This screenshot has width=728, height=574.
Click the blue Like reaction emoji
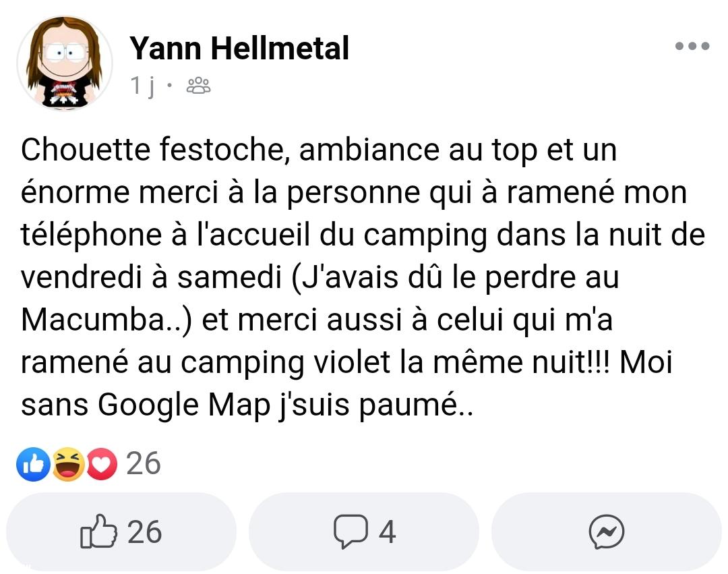(34, 464)
